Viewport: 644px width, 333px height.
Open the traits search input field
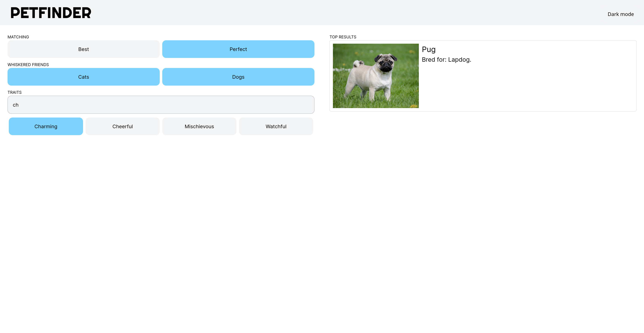[x=161, y=104]
